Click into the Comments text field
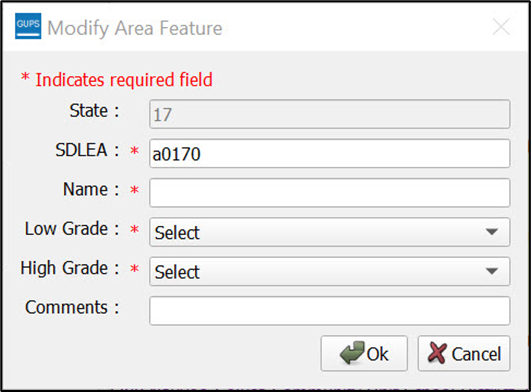The height and width of the screenshot is (392, 531). [330, 311]
